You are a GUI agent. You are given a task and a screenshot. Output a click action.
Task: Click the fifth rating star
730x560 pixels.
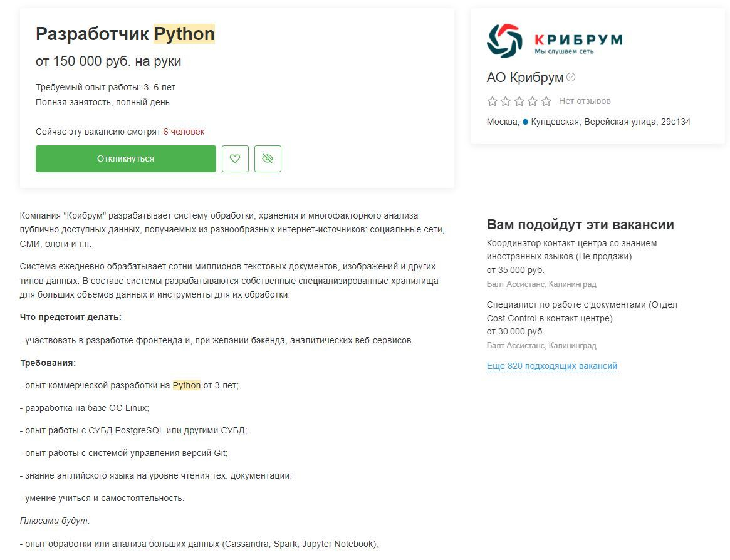546,101
